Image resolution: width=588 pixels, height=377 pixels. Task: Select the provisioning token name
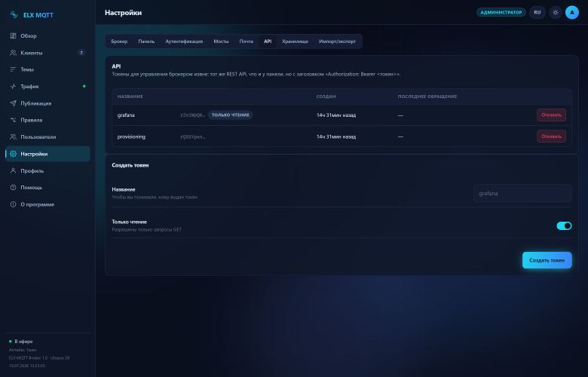pos(131,136)
